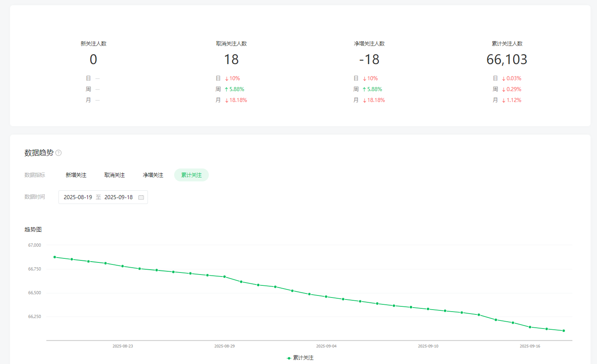The width and height of the screenshot is (597, 364).
Task: Click the 2025-09-04 x-axis label
Action: tap(326, 346)
